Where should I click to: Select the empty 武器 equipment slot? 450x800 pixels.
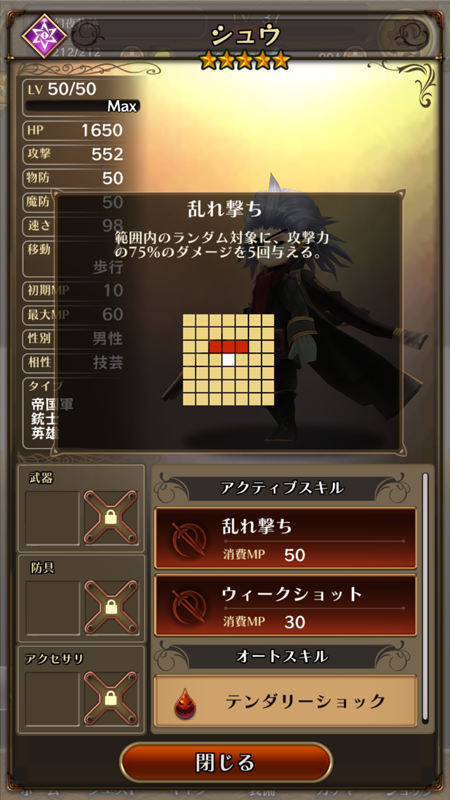click(53, 518)
